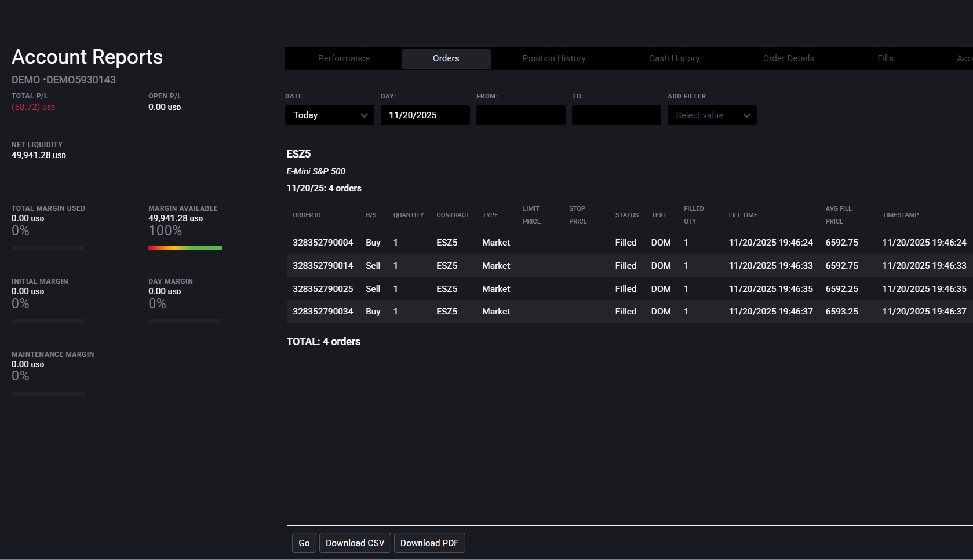Switch to the Fills tab
Screen dimensions: 973x560
point(885,58)
